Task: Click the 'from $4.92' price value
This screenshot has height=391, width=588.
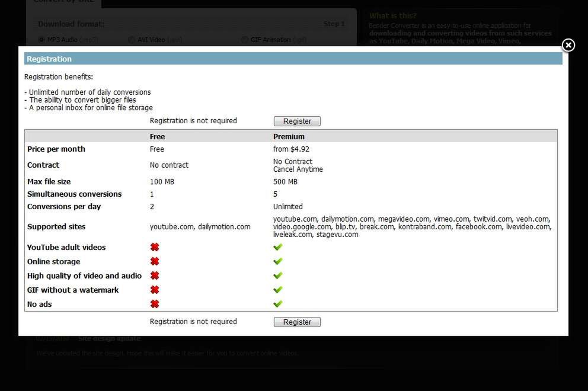Action: pyautogui.click(x=291, y=149)
